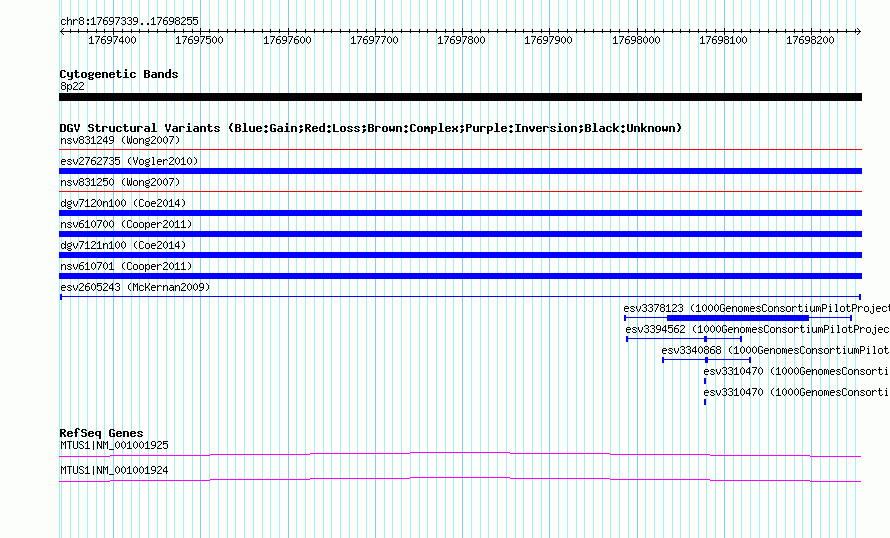
Task: Click ruler position 17698000
Action: (x=636, y=40)
